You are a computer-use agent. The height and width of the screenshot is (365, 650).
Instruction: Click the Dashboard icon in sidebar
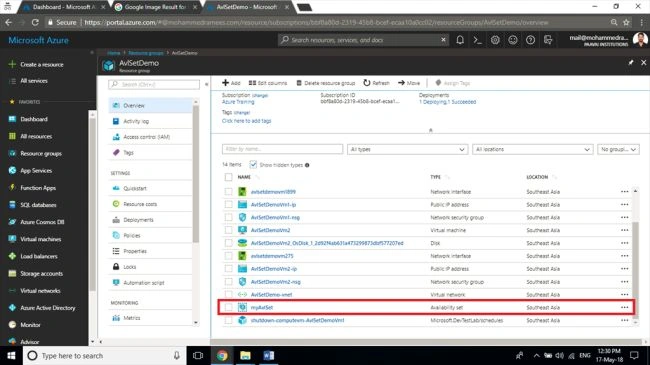(x=12, y=119)
